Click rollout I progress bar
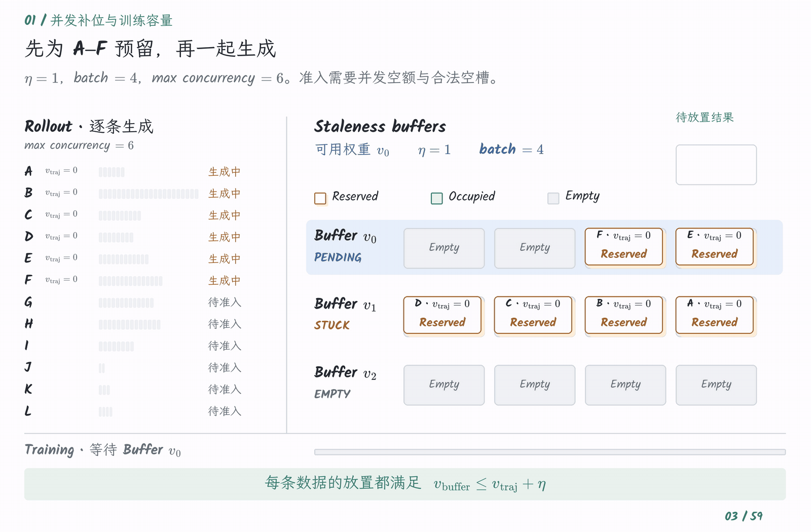811x532 pixels. pos(117,347)
